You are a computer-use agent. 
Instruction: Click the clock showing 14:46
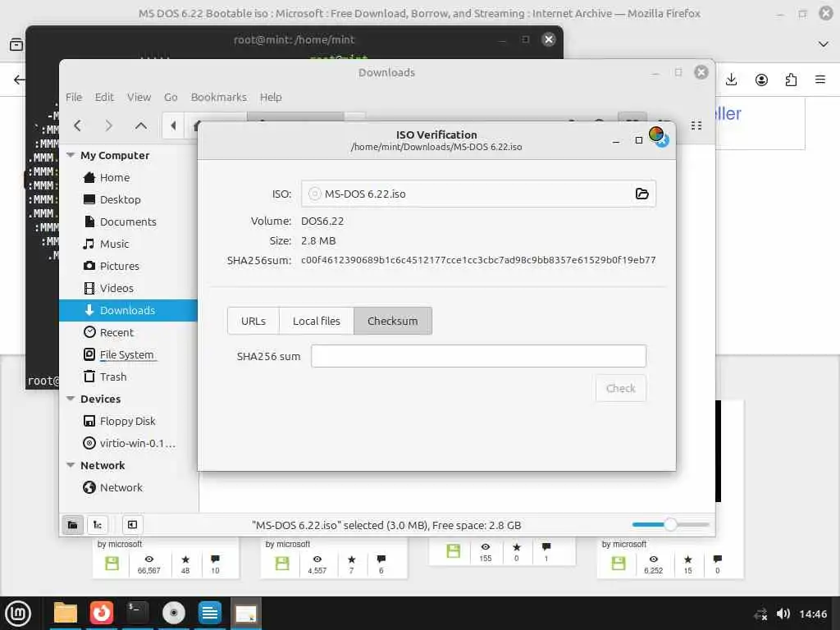point(813,614)
